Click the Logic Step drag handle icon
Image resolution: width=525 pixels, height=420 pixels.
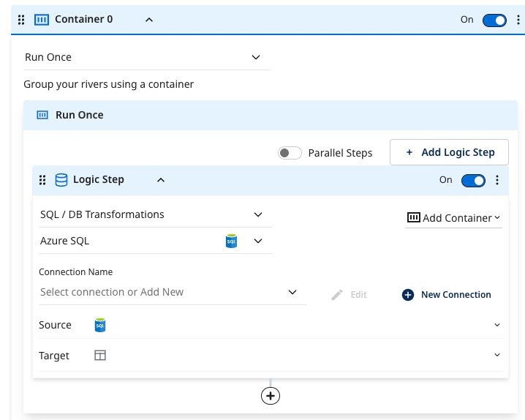[42, 180]
